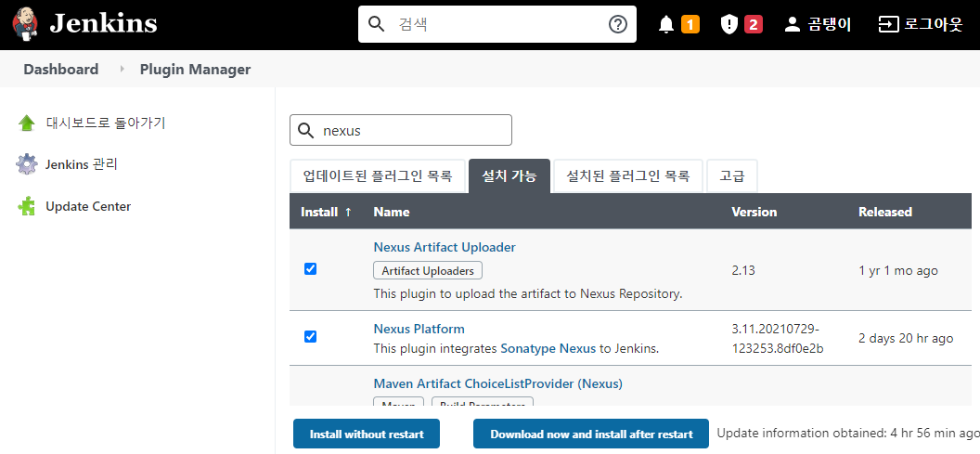The image size is (980, 454).
Task: Focus the top 검색 search field
Action: click(x=496, y=24)
